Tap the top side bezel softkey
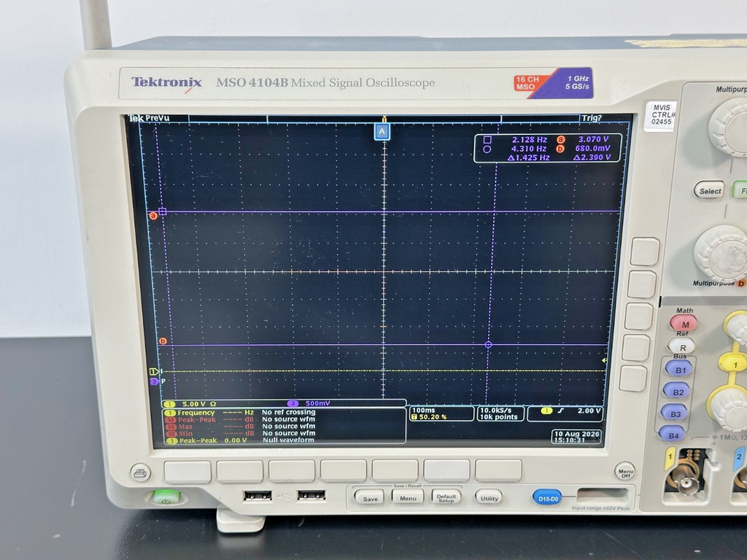 (x=645, y=252)
